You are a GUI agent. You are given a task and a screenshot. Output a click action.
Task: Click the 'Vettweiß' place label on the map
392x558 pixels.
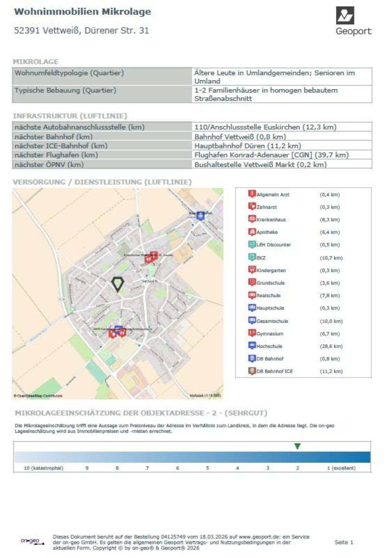[150, 281]
